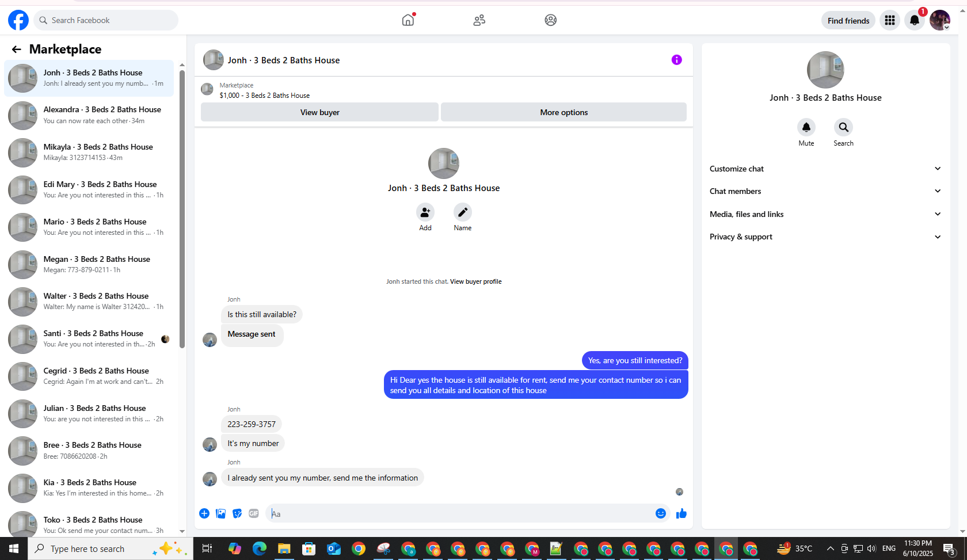Click the View buyer button
The width and height of the screenshot is (967, 560).
tap(319, 112)
